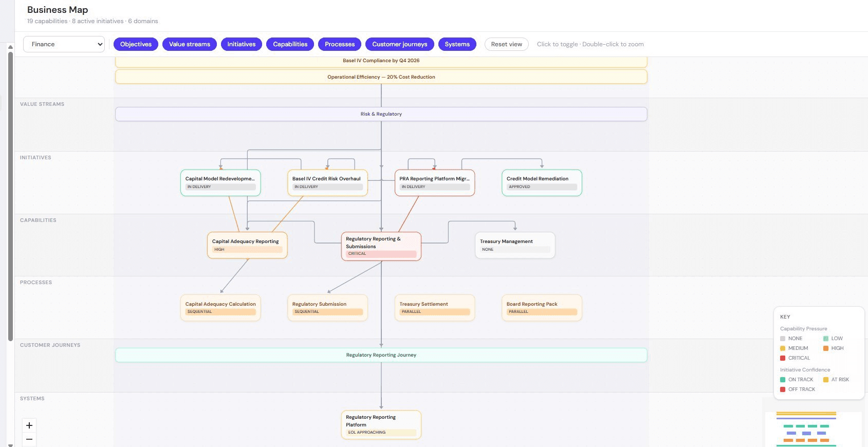Open the Credit Model Remediation initiative card

(542, 183)
